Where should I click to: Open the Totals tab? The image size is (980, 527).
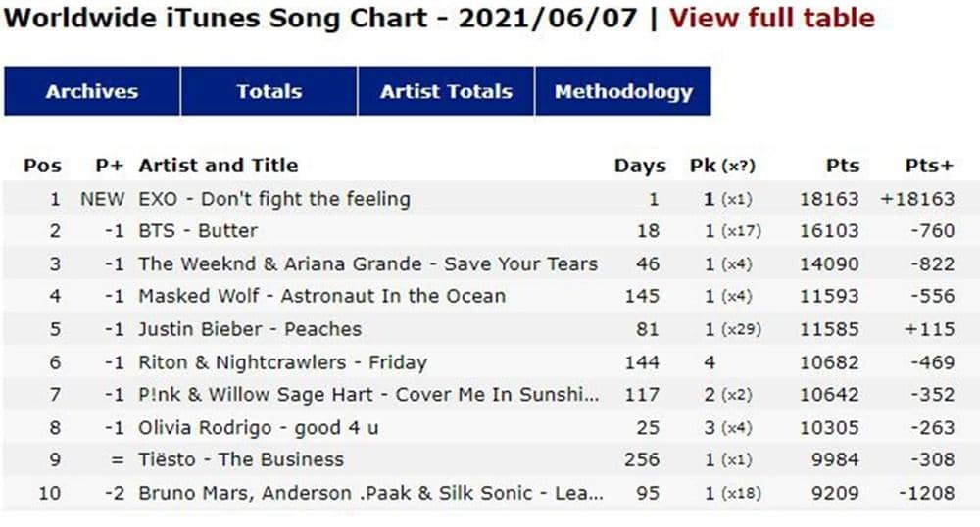(x=269, y=92)
